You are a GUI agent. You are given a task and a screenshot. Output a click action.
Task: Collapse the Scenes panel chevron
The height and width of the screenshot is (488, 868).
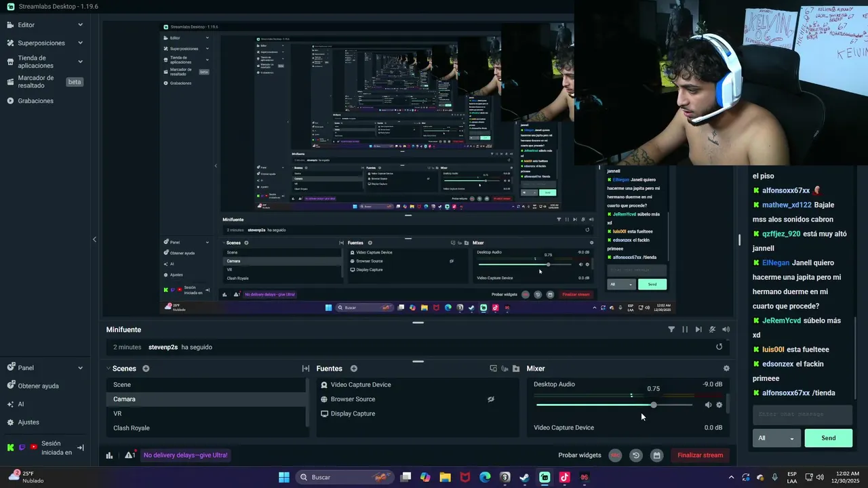[x=108, y=369]
